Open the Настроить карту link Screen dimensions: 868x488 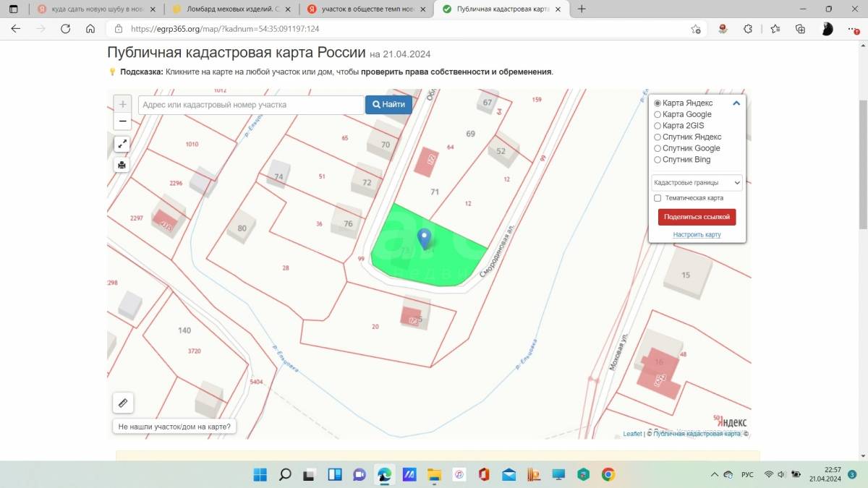(x=697, y=235)
